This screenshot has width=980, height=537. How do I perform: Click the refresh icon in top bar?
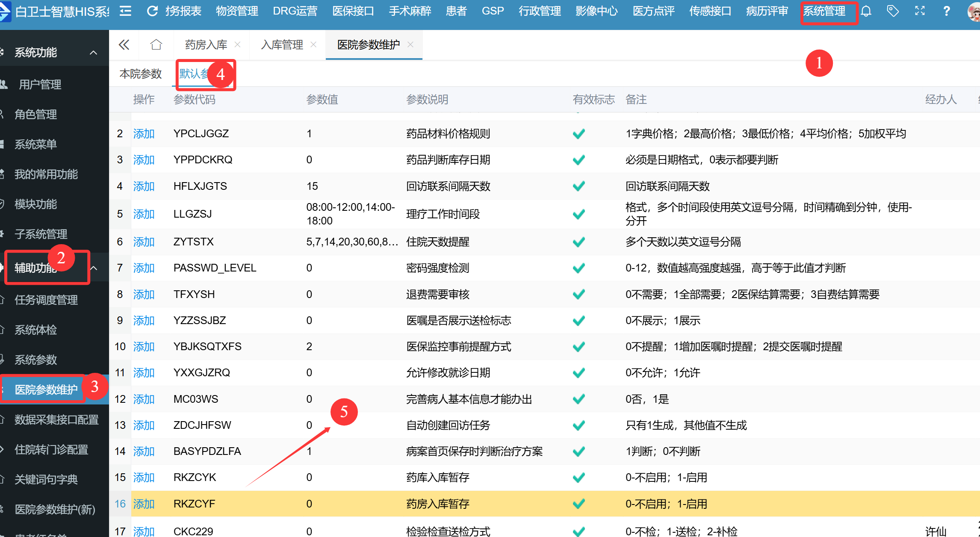(x=152, y=11)
